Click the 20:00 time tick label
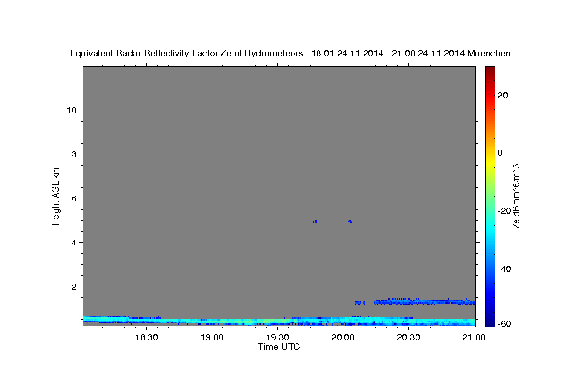 pyautogui.click(x=343, y=337)
